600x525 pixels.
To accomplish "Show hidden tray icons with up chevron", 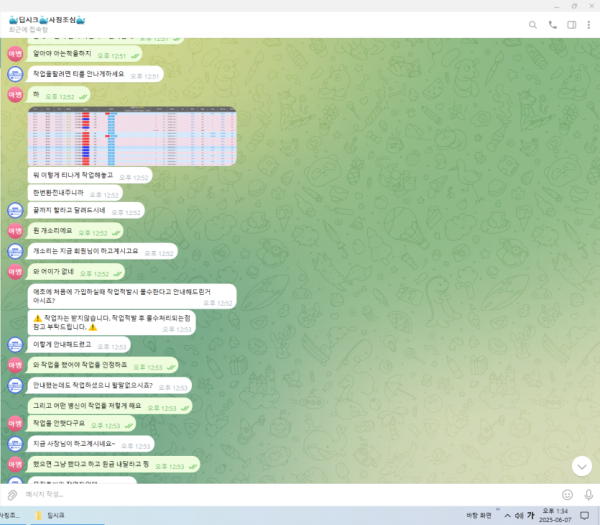I will pyautogui.click(x=507, y=516).
